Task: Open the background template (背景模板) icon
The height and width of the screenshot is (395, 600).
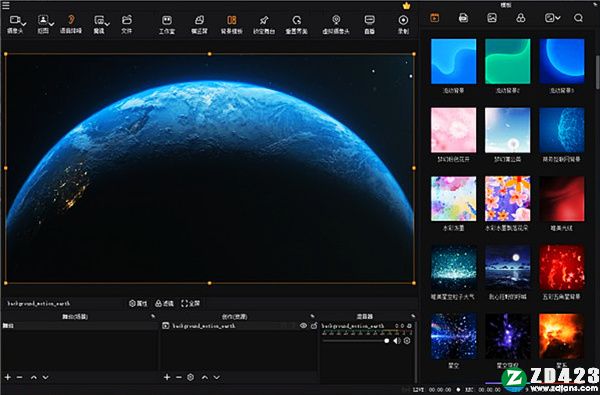Action: pos(232,20)
